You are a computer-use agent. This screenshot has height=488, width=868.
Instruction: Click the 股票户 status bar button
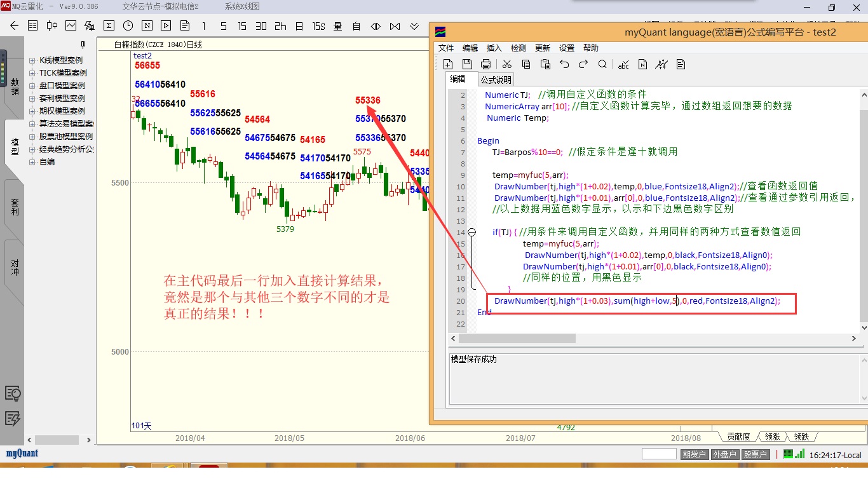click(x=755, y=454)
